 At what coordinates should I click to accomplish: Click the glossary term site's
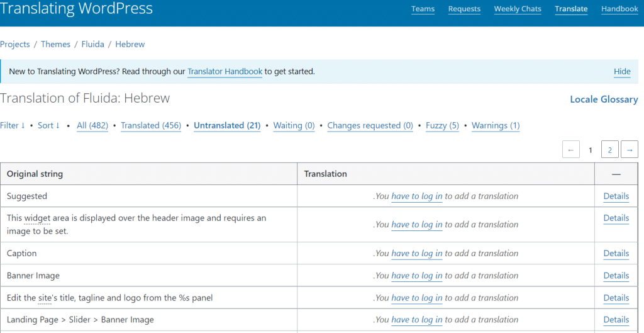(x=45, y=298)
